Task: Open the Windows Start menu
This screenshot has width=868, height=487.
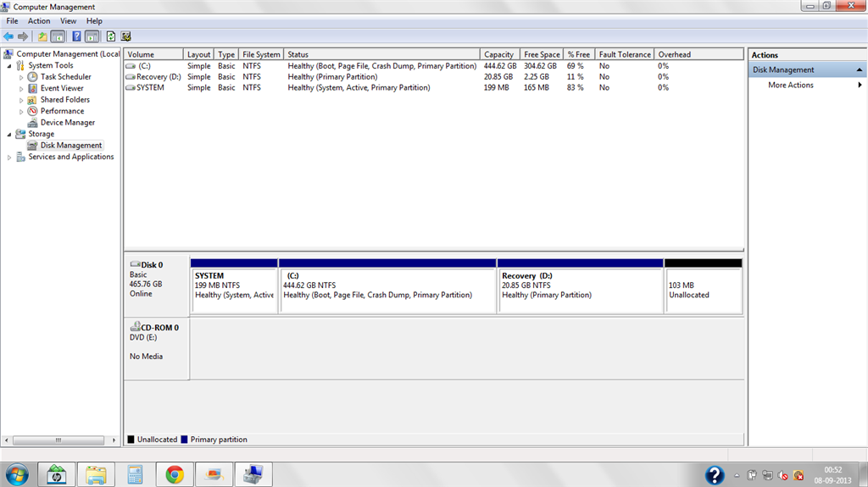Action: click(x=17, y=475)
